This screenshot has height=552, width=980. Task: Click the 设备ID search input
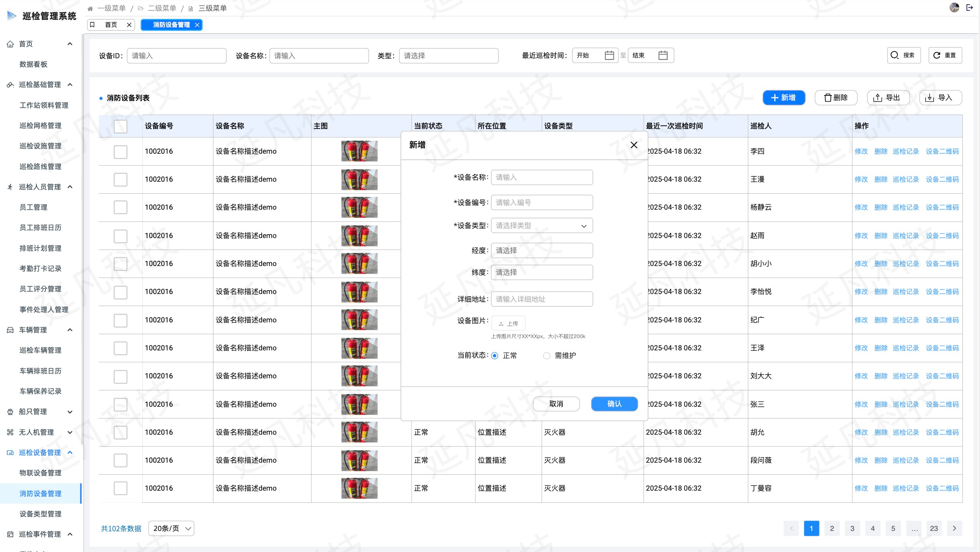(x=176, y=56)
